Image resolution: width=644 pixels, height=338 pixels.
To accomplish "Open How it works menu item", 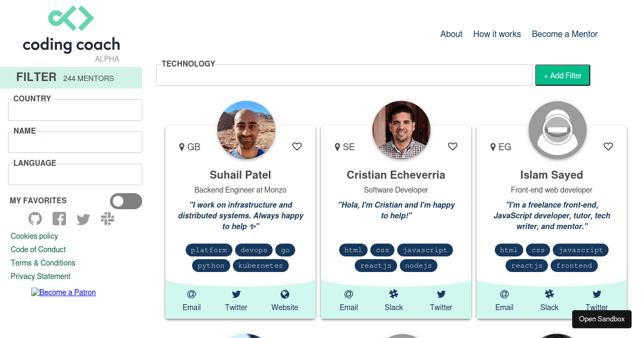I will coord(497,34).
